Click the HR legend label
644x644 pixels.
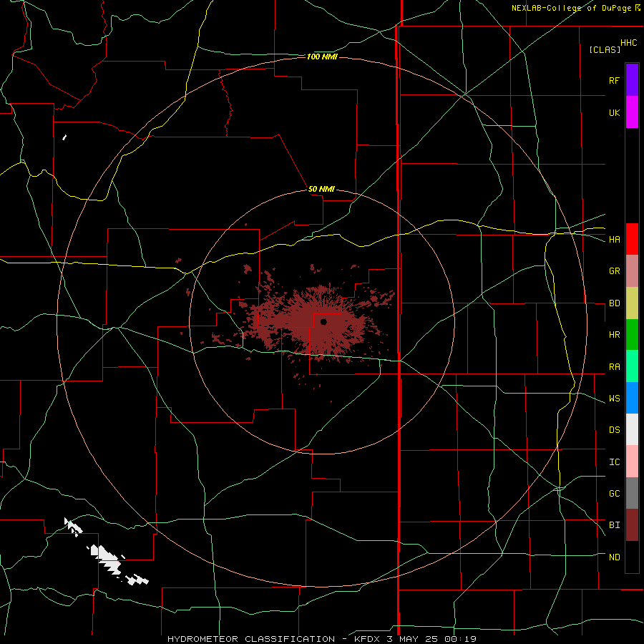pyautogui.click(x=614, y=335)
